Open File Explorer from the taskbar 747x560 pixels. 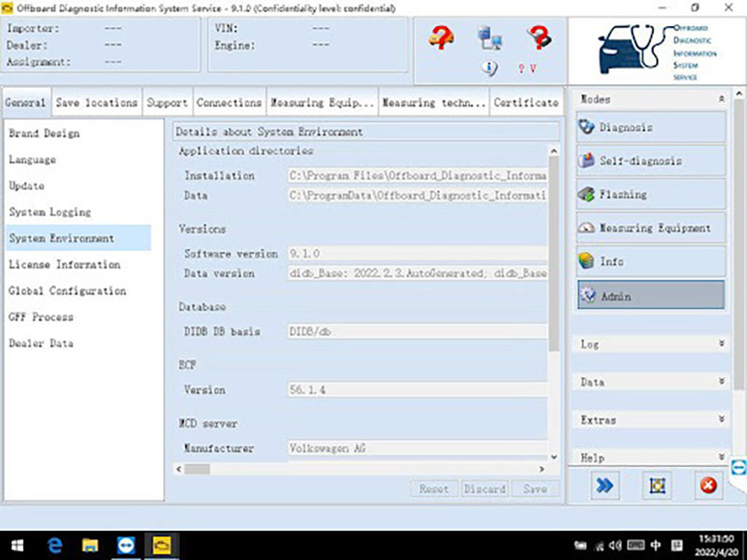pyautogui.click(x=90, y=546)
